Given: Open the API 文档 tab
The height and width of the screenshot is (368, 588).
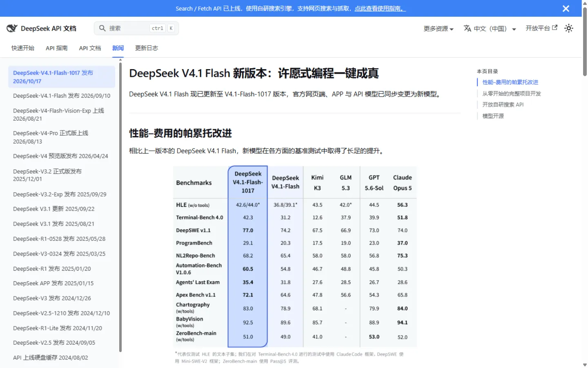Looking at the screenshot, I should coord(90,48).
